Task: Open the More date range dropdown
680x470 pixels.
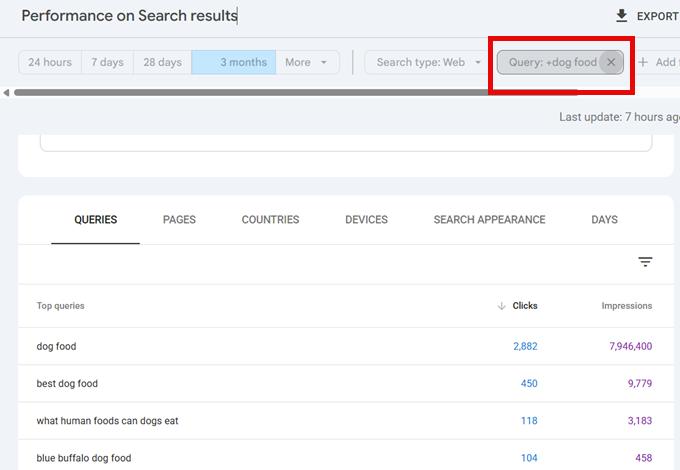Action: 307,62
